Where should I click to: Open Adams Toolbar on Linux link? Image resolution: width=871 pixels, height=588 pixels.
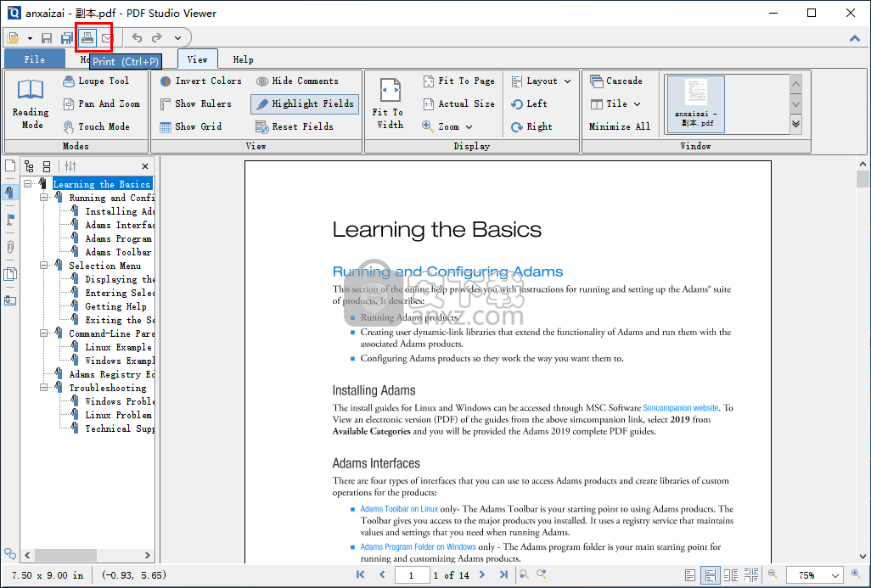[x=399, y=508]
